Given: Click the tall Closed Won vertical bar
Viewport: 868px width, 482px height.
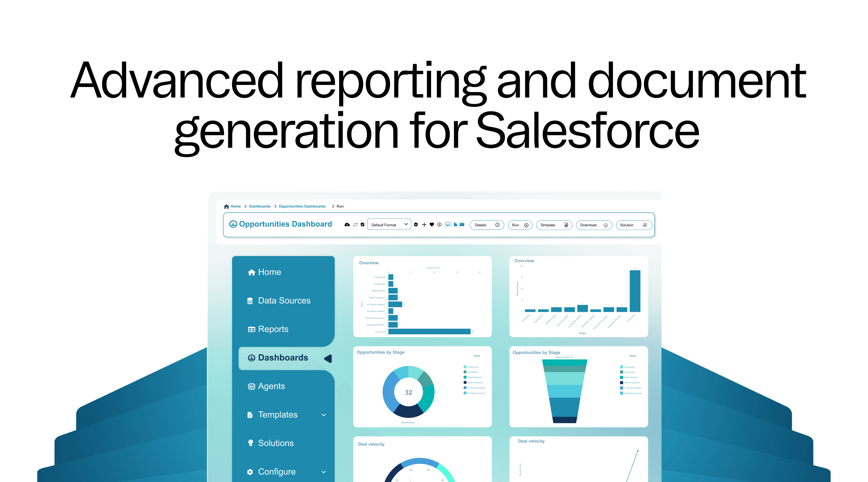Looking at the screenshot, I should [x=635, y=291].
